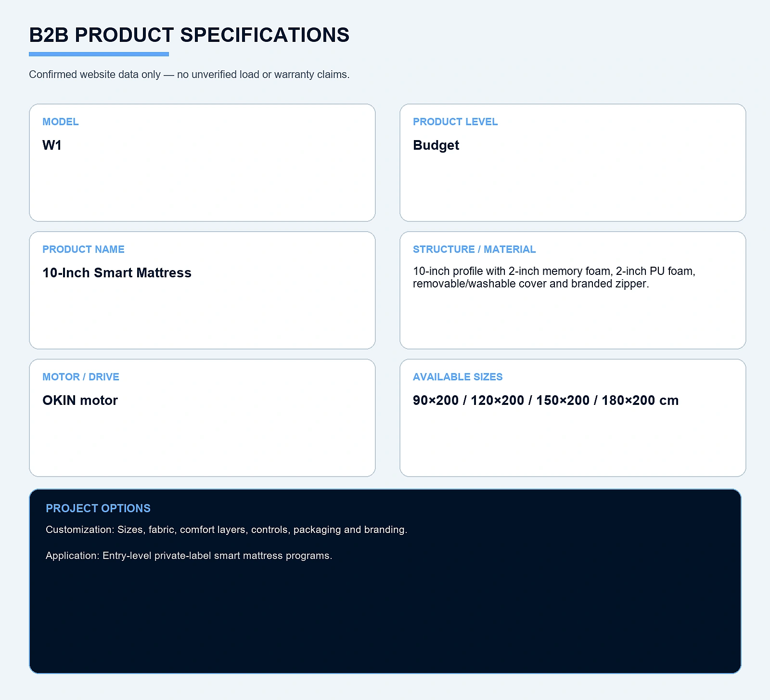This screenshot has height=700, width=770.
Task: Click empty area of dark Project Options panel
Action: [x=385, y=621]
